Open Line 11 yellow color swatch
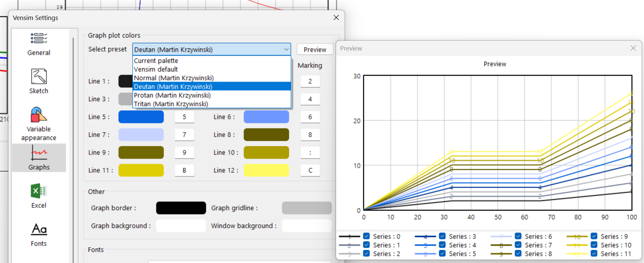 point(141,170)
